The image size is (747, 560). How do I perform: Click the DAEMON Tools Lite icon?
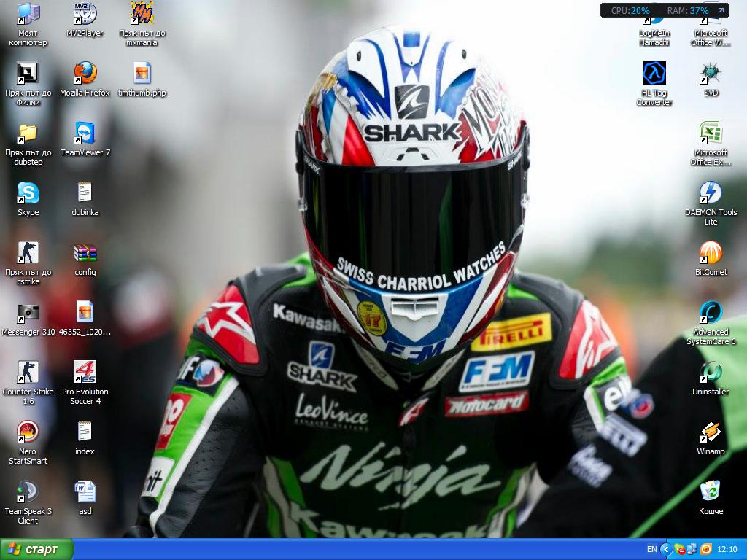pos(711,193)
